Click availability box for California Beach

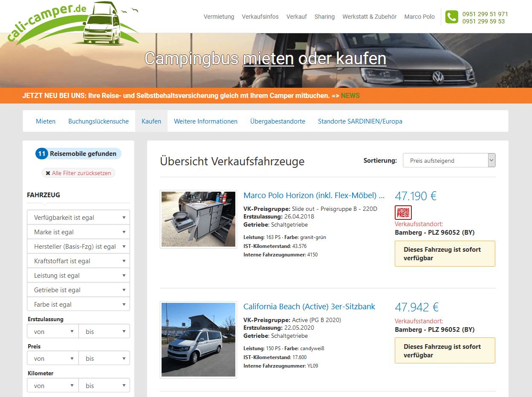(x=445, y=351)
